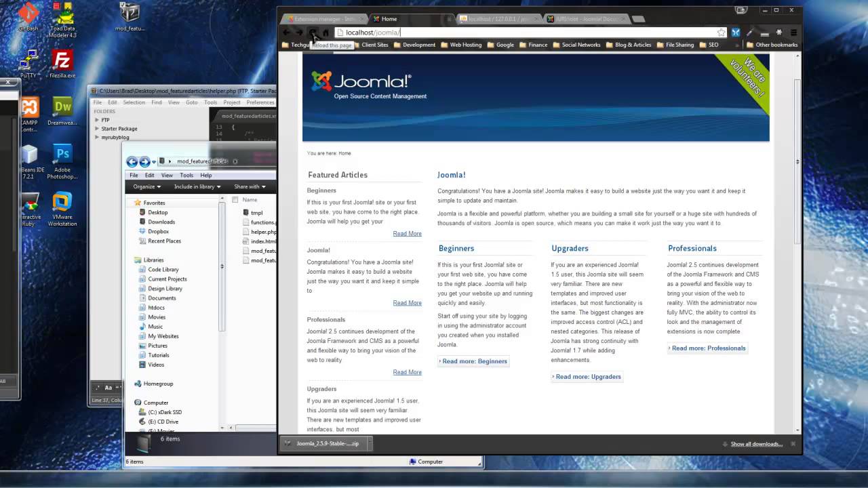This screenshot has width=868, height=488.
Task: Click the browser forward arrow
Action: pos(299,33)
